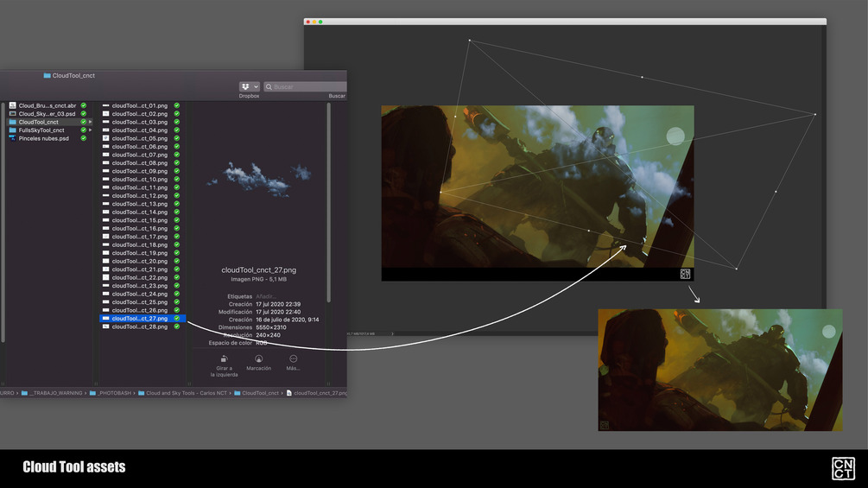Image resolution: width=868 pixels, height=488 pixels.
Task: Click the Marcación markup icon
Action: pos(258,358)
